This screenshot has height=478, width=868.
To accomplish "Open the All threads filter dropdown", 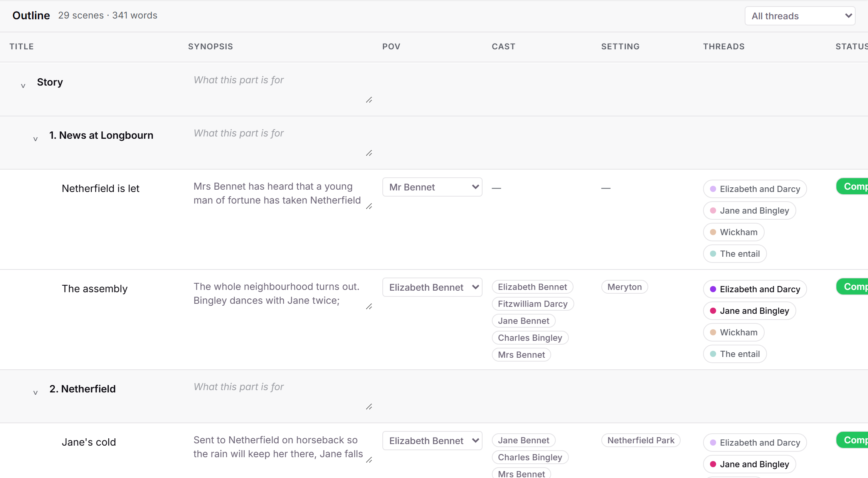I will 800,16.
